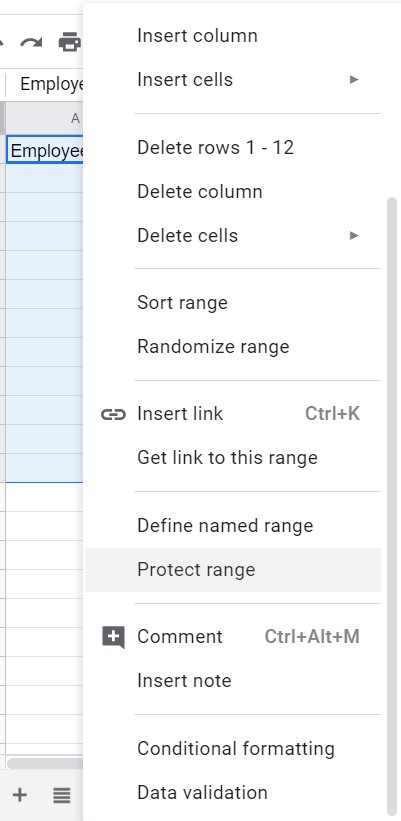401x821 pixels.
Task: Click the link icon beside Insert link
Action: (x=113, y=415)
